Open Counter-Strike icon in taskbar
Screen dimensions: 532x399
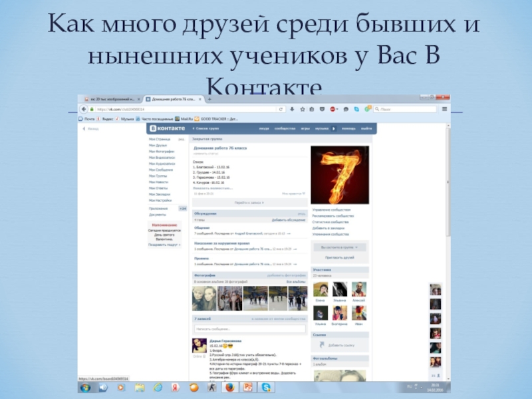[211, 388]
